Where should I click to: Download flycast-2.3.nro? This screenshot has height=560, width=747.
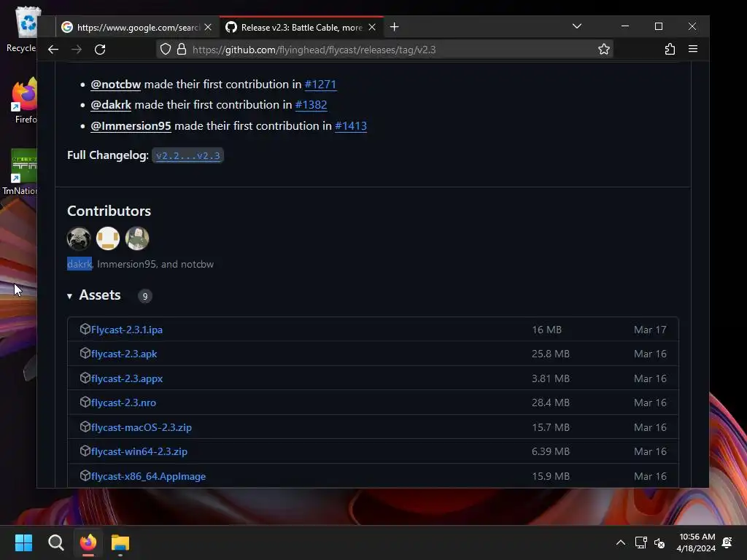click(123, 402)
